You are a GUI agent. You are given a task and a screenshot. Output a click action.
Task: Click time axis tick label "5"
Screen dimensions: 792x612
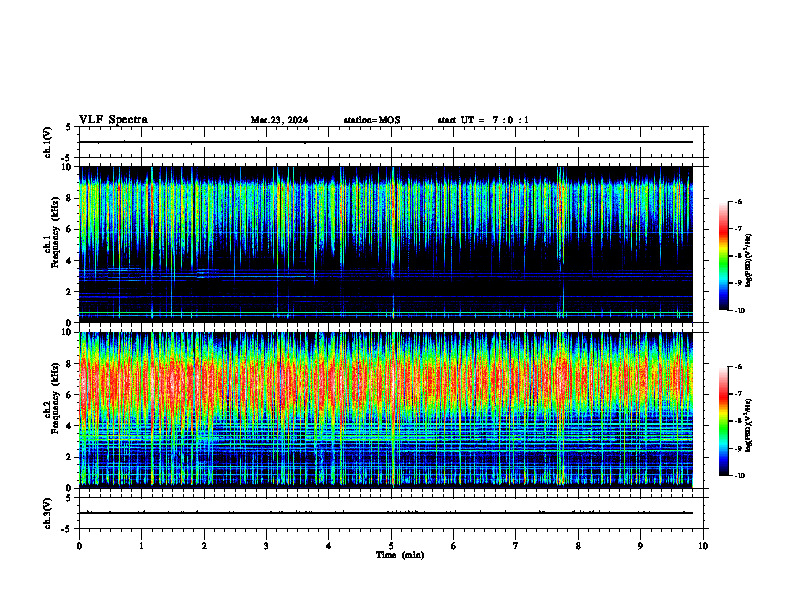391,546
